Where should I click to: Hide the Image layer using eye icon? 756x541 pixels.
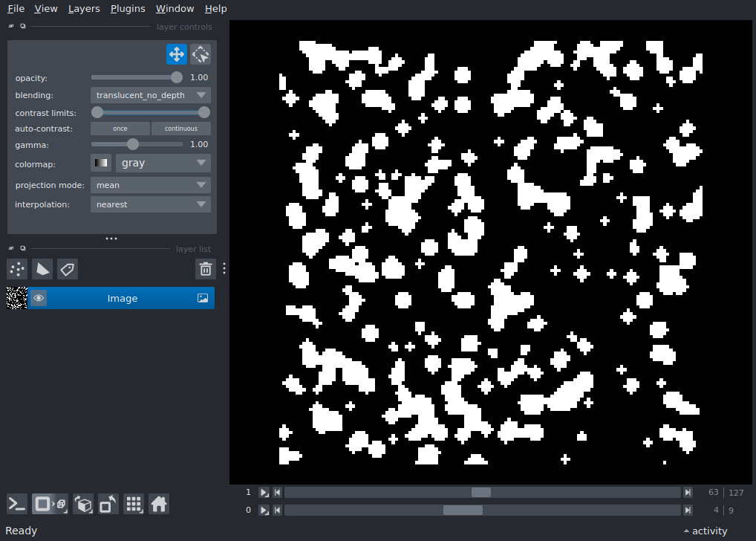[x=39, y=298]
